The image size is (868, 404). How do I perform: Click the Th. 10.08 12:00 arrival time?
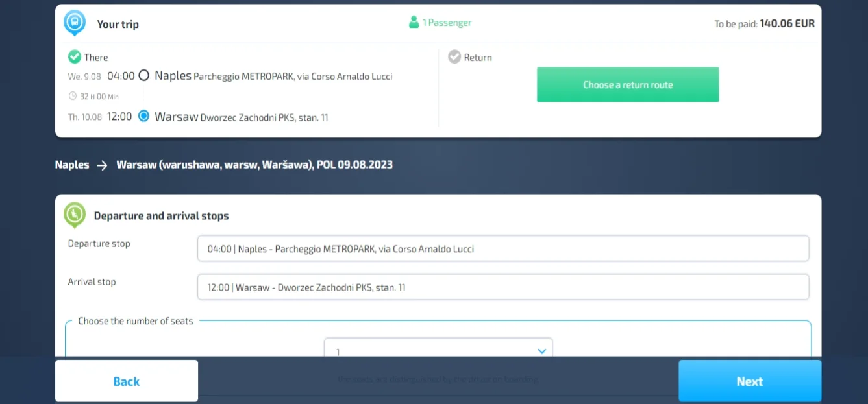pos(101,117)
